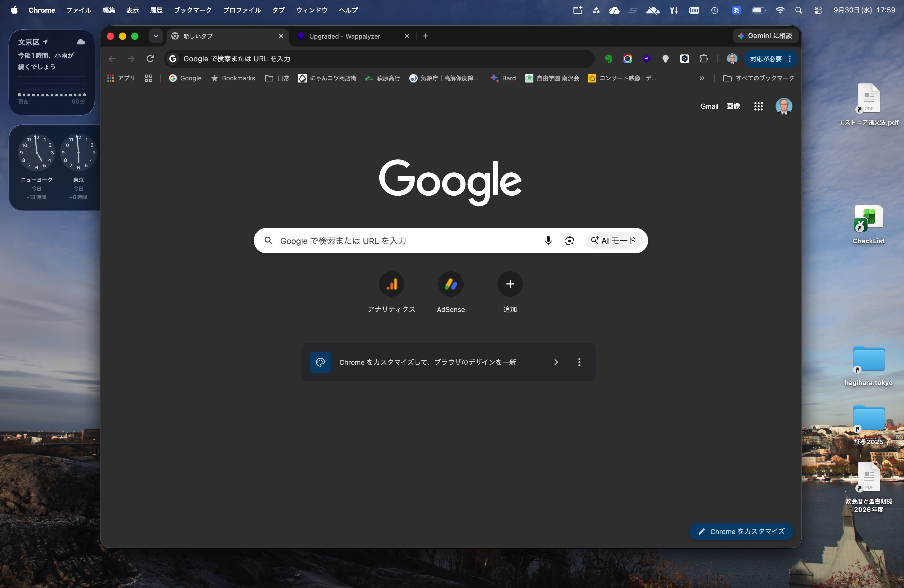This screenshot has width=904, height=588.
Task: Click the Gmail link
Action: 709,106
